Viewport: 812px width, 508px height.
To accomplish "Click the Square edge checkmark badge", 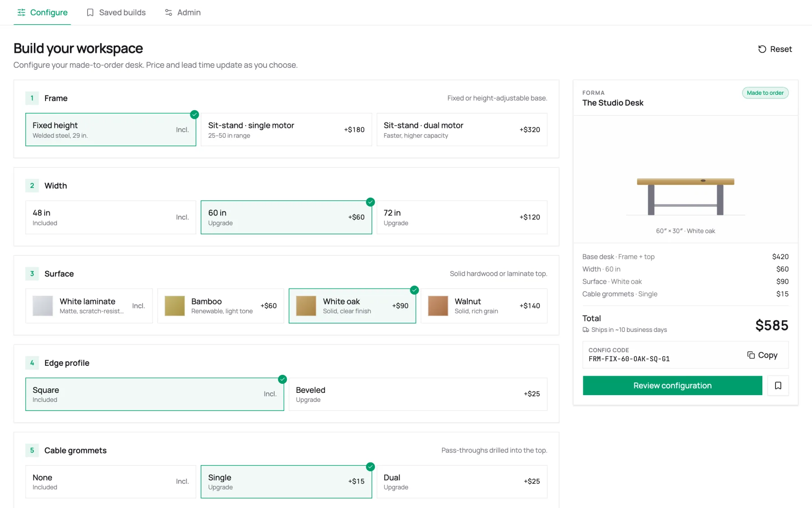I will (282, 379).
